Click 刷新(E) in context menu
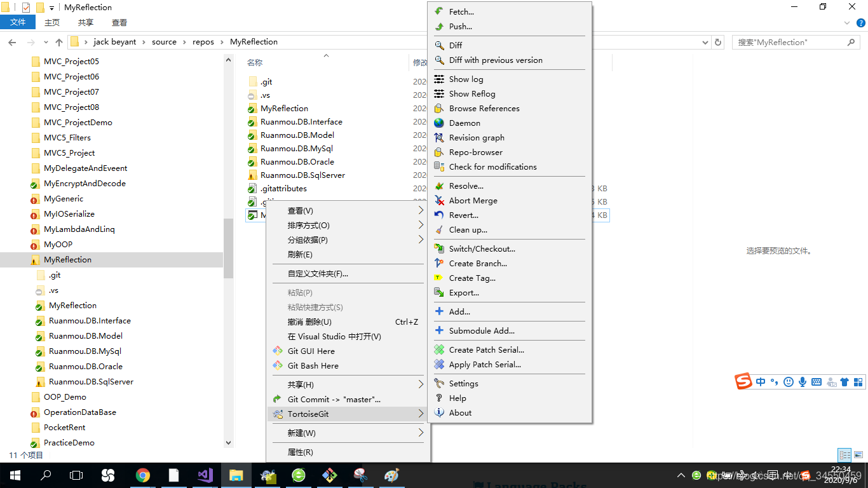 [348, 254]
